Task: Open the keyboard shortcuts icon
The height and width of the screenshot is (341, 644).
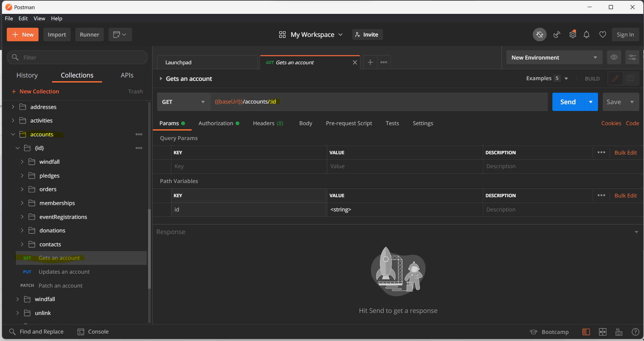Action: 619,332
